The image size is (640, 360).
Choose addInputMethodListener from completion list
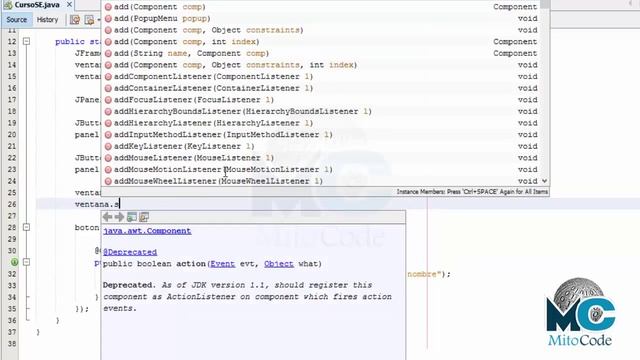click(x=322, y=135)
